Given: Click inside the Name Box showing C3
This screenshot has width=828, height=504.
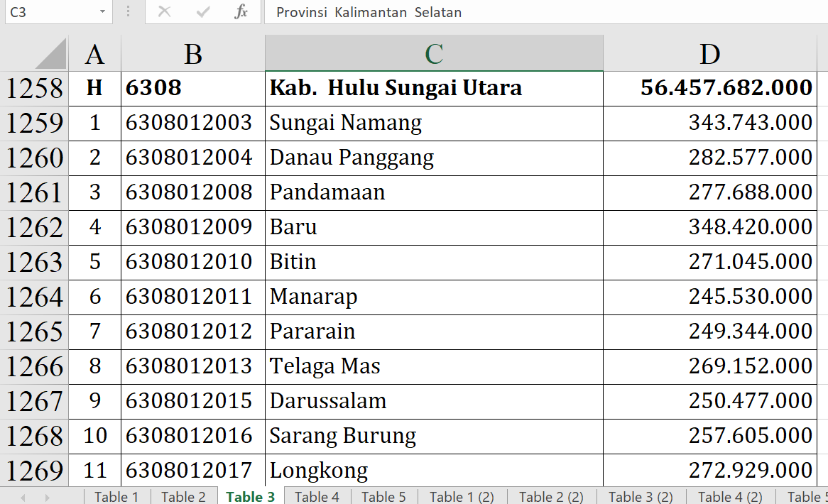Looking at the screenshot, I should coord(50,12).
